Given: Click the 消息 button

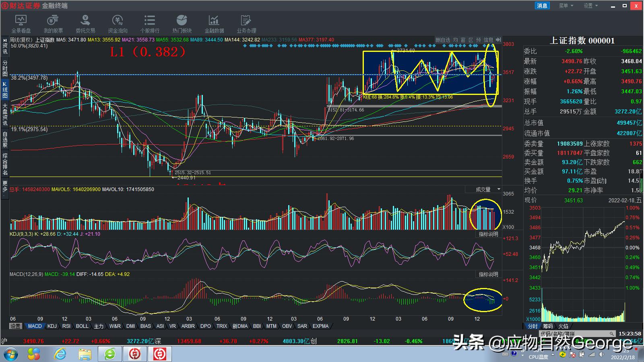Looking at the screenshot, I should (x=542, y=6).
